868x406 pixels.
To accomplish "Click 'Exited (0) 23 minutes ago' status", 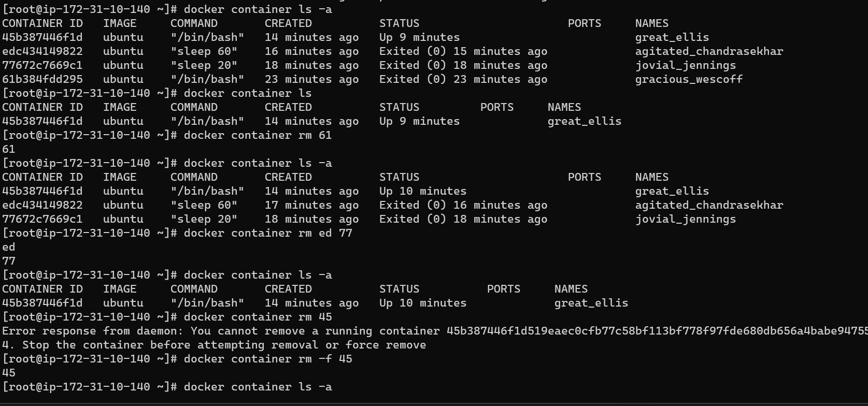I will (463, 79).
